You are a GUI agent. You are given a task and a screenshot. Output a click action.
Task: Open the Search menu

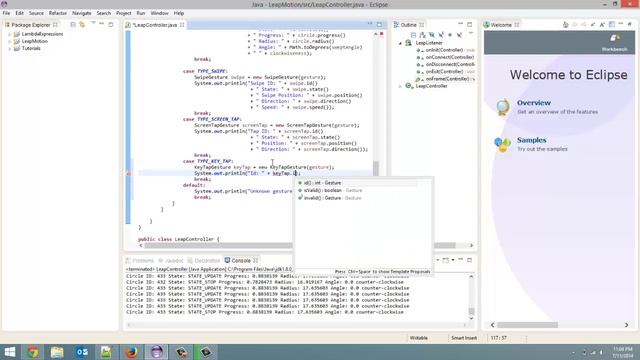(104, 13)
